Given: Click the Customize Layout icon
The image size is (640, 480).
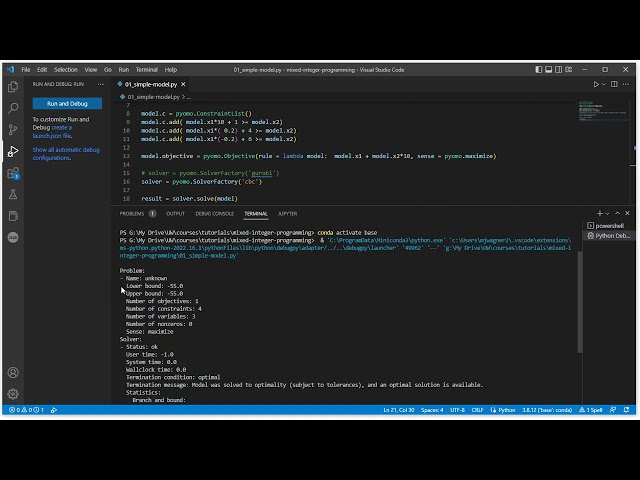Looking at the screenshot, I should [569, 70].
